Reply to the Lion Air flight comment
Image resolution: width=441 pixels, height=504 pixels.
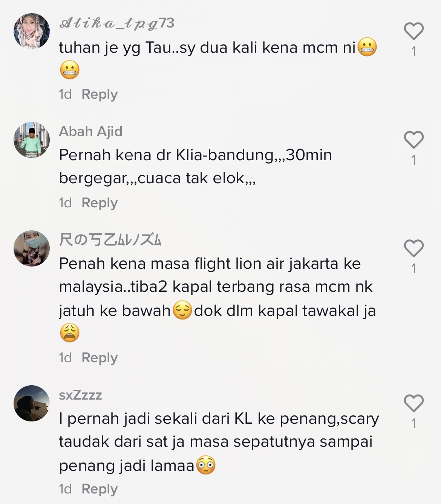[100, 358]
